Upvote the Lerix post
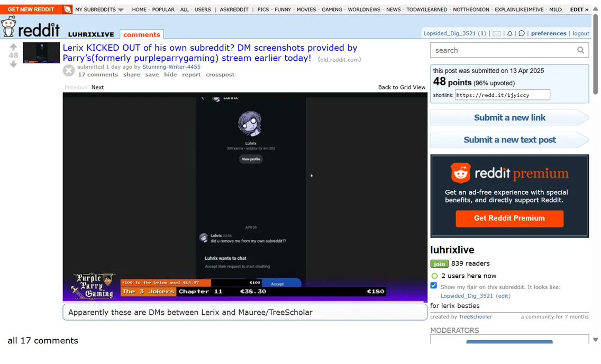Viewport: 601px width, 364px height. (x=13, y=47)
